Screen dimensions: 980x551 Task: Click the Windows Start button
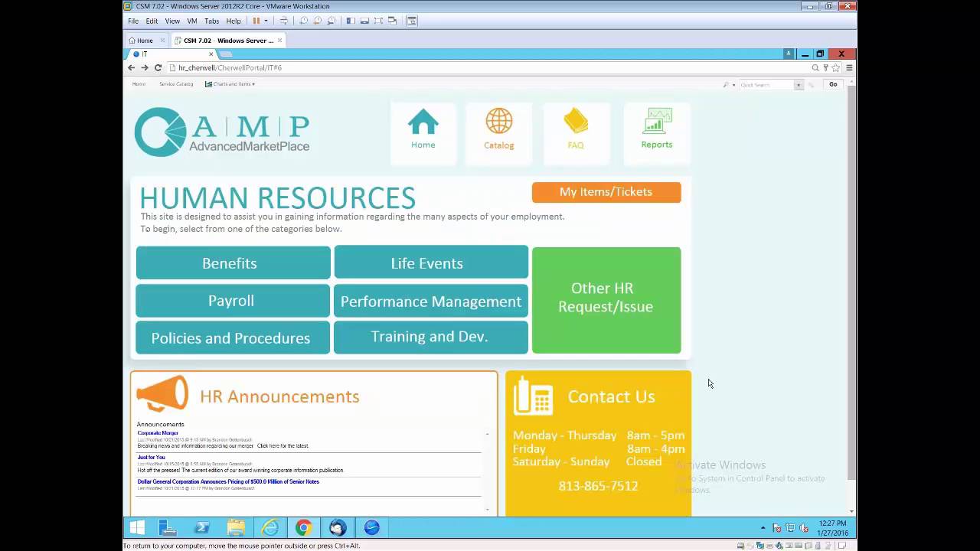click(x=137, y=527)
